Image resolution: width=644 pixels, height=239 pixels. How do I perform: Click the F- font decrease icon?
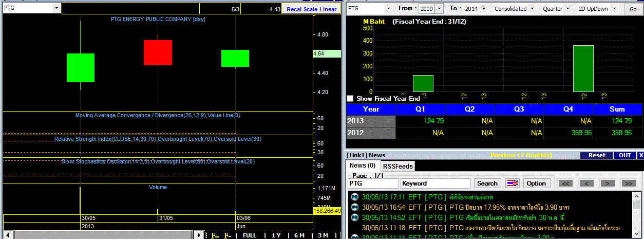[x=228, y=235]
